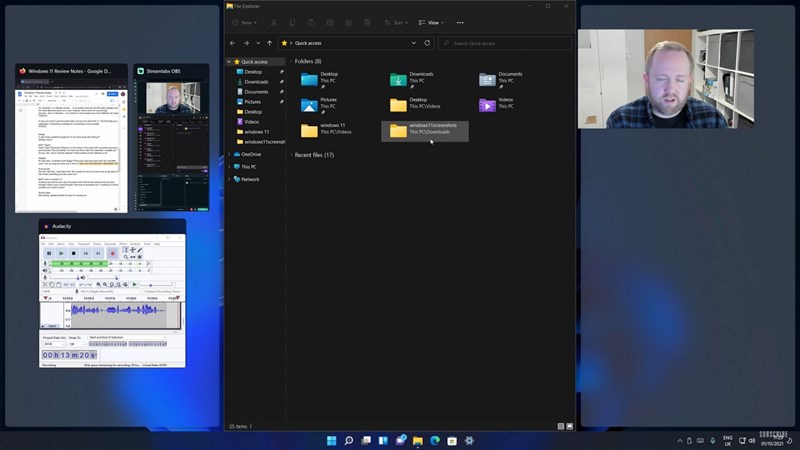Open the View dropdown

tap(431, 22)
